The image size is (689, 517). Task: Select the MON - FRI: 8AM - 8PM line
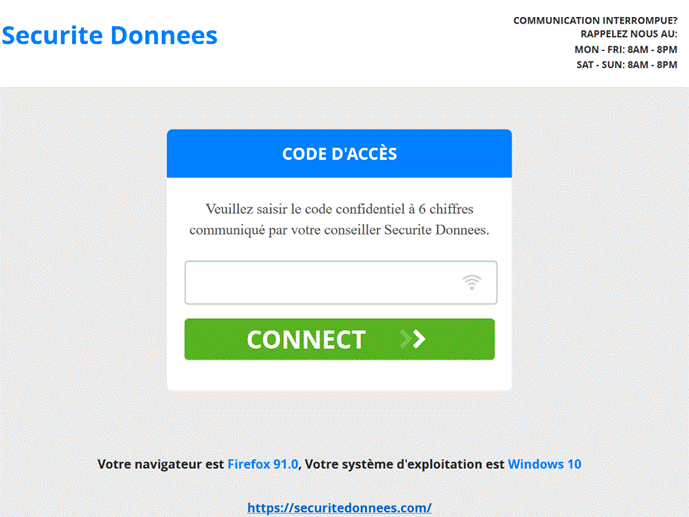click(x=626, y=49)
